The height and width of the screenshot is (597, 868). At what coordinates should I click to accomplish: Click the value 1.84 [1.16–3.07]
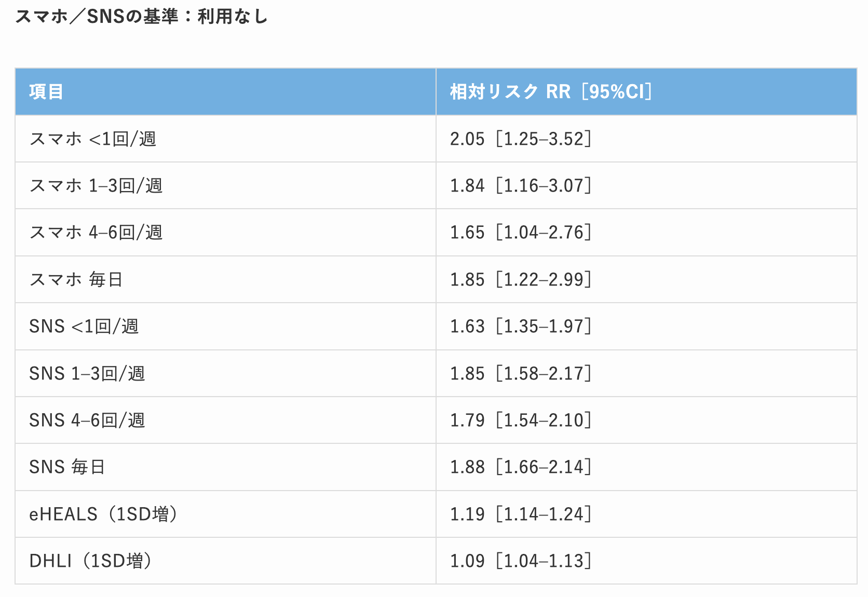pyautogui.click(x=520, y=185)
